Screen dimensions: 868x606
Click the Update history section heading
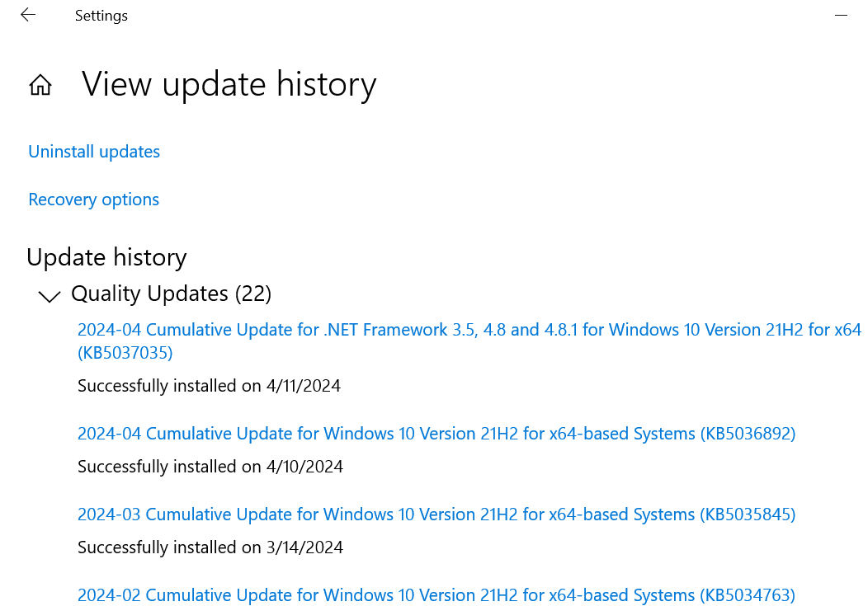106,258
